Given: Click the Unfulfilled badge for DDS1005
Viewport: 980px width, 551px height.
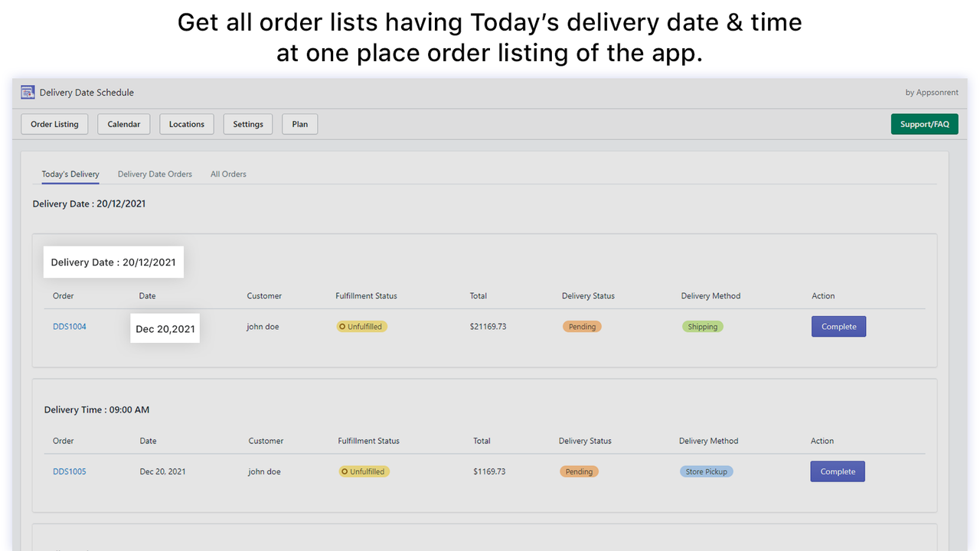Looking at the screenshot, I should tap(364, 471).
